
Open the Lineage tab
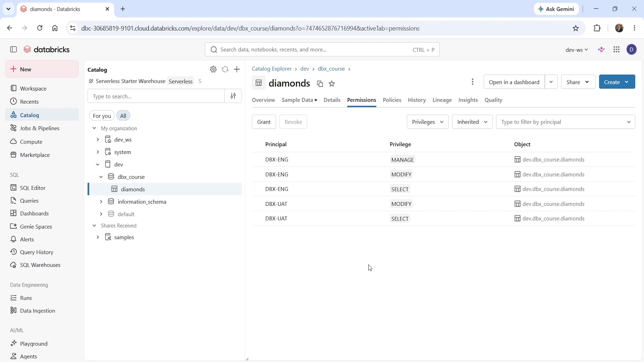tap(442, 100)
